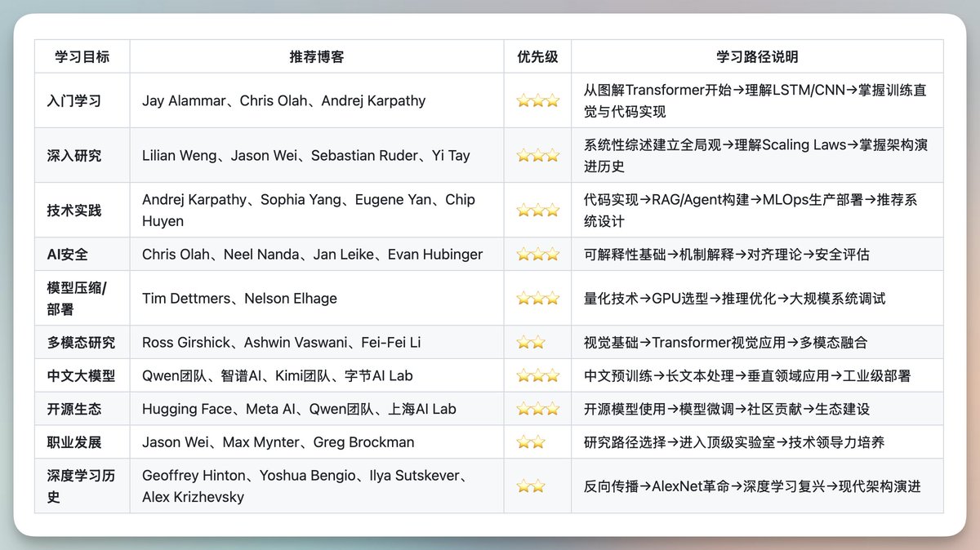The image size is (980, 550).
Task: Select the 深入研究 row label
Action: tap(74, 155)
